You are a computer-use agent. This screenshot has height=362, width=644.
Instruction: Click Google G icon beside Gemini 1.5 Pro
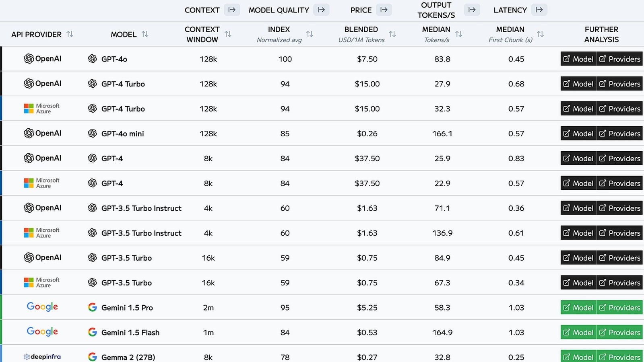(93, 307)
